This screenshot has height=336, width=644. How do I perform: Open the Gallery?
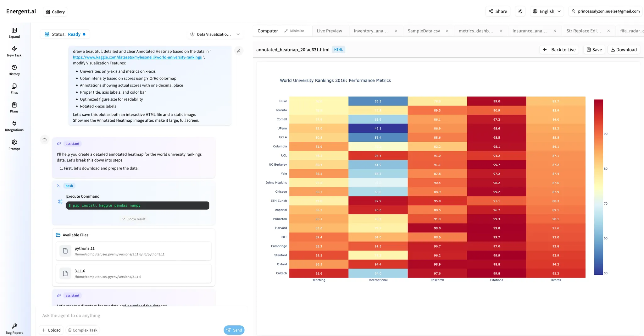(55, 12)
